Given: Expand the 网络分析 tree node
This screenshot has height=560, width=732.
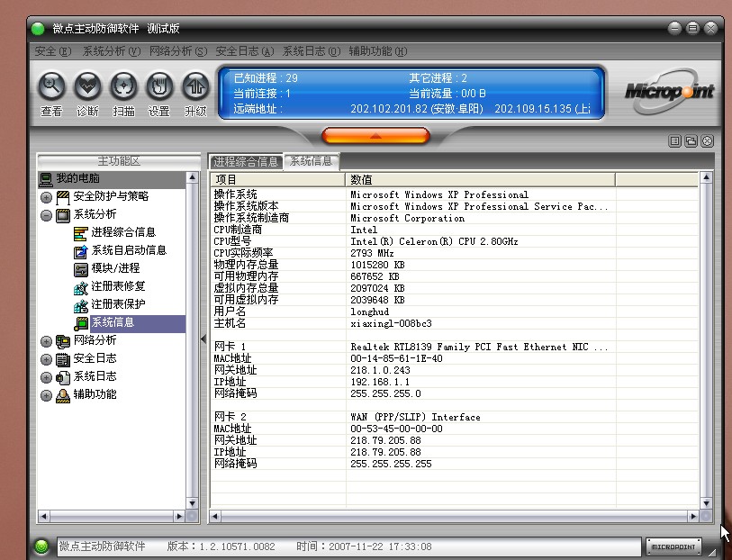Looking at the screenshot, I should coord(46,341).
